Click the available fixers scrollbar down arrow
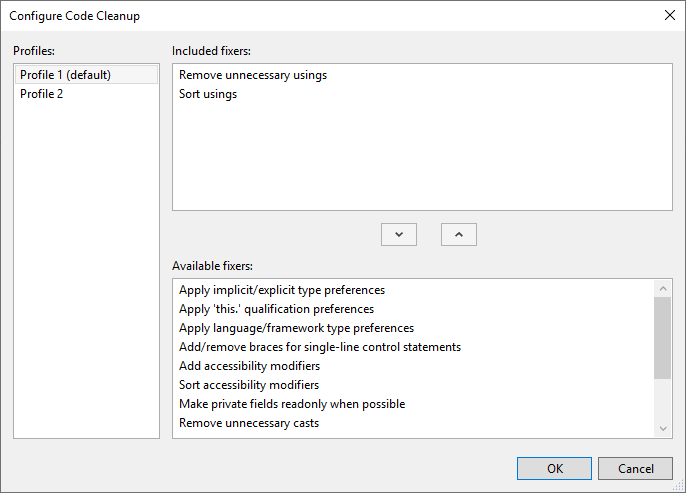This screenshot has height=493, width=686. click(x=663, y=428)
